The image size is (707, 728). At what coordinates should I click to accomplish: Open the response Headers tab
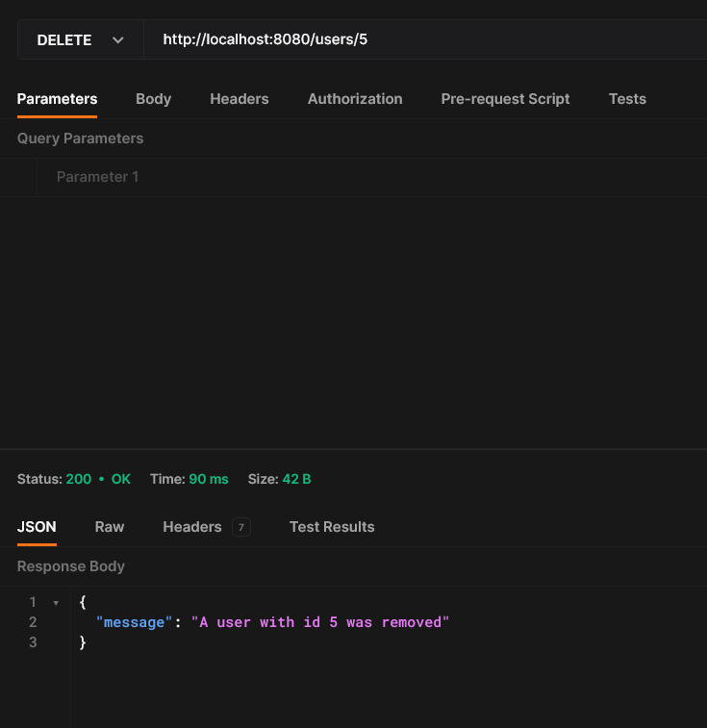192,527
